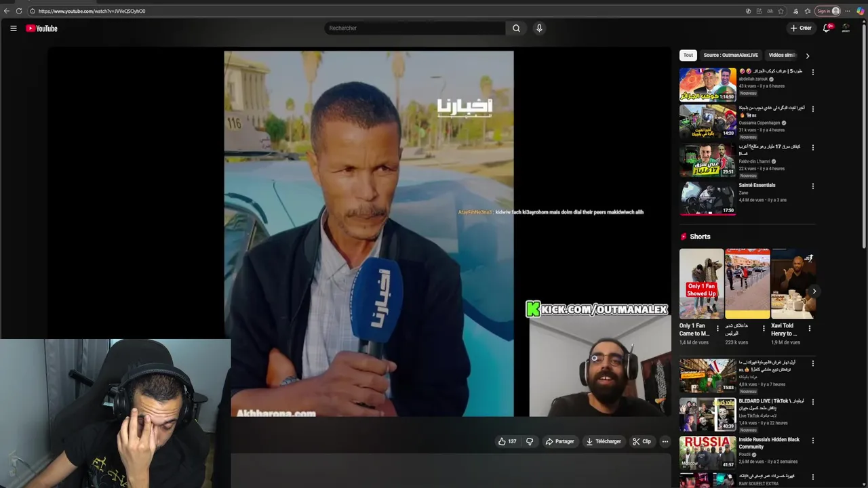Open the 29:51 Fakhr-din L'hamri thumbnail
The width and height of the screenshot is (868, 488).
[x=708, y=160]
